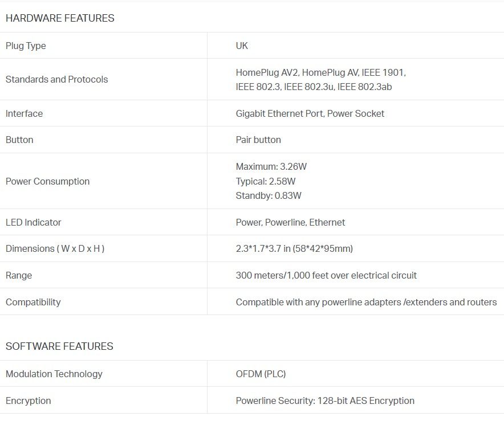Select the Plug Type row label
This screenshot has width=504, height=429.
(x=26, y=46)
